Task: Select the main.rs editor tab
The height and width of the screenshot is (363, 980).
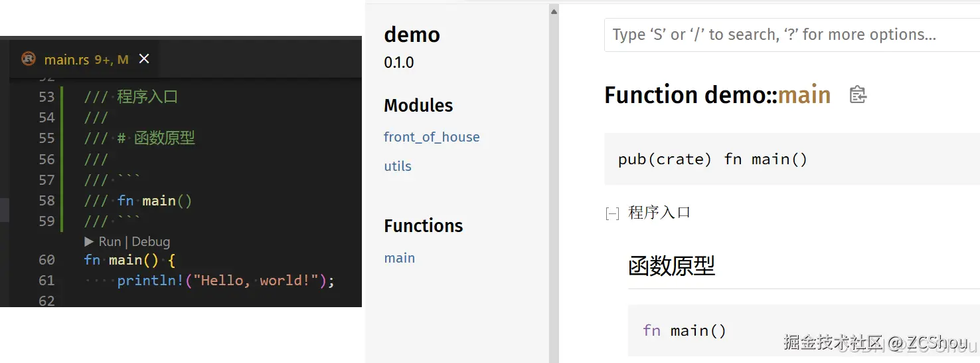Action: coord(84,59)
